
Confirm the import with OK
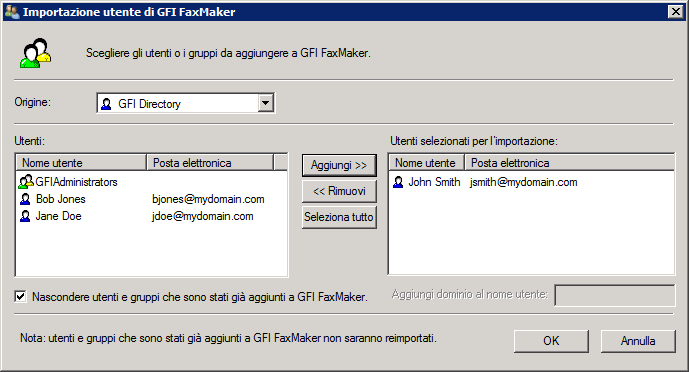551,341
